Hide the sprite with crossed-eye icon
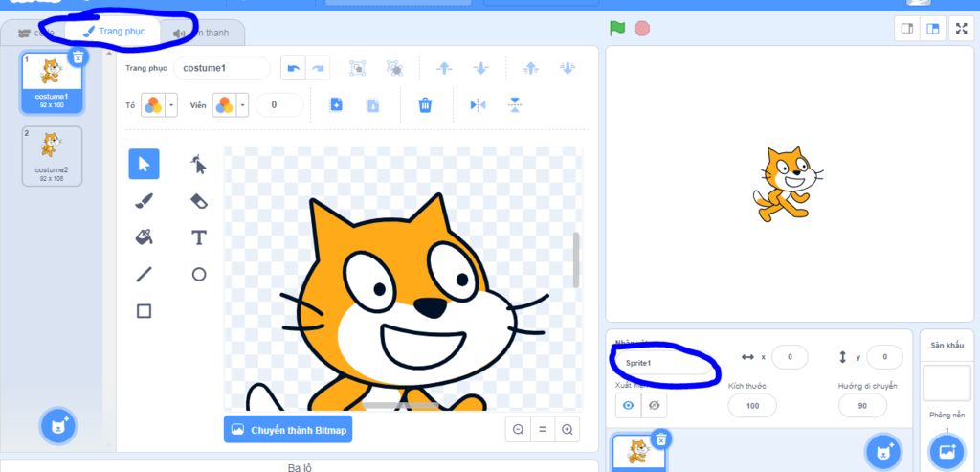 [x=654, y=406]
